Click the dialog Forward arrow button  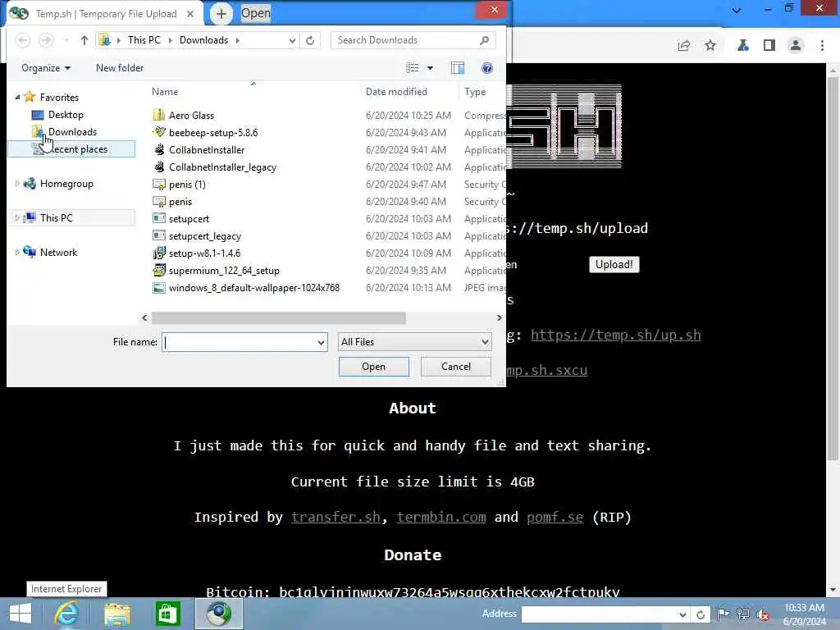46,40
